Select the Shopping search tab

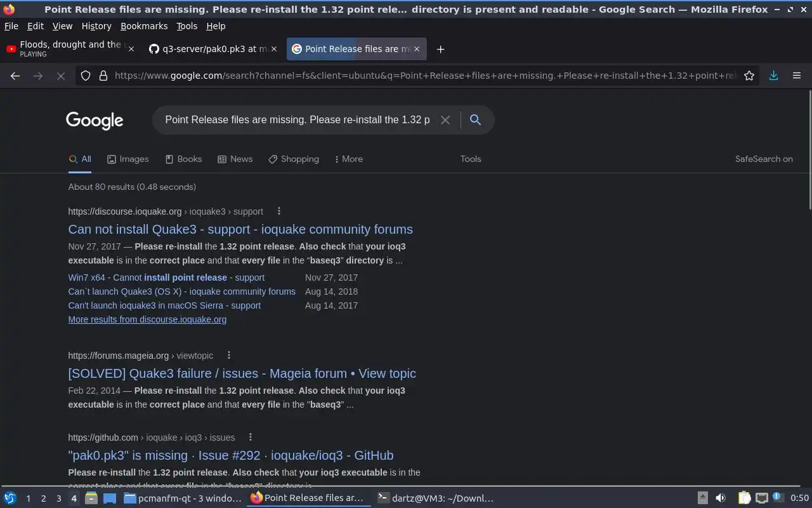(x=294, y=159)
